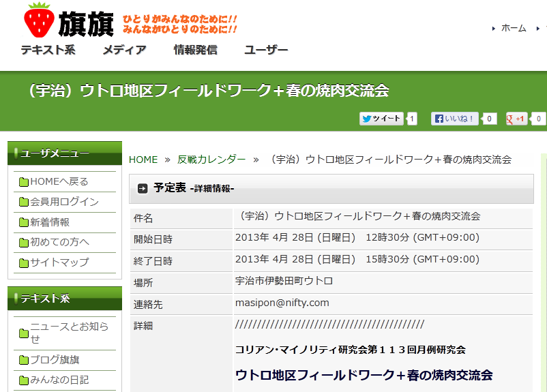Open 初めての方へ sidebar link
This screenshot has height=392, width=547.
[59, 242]
